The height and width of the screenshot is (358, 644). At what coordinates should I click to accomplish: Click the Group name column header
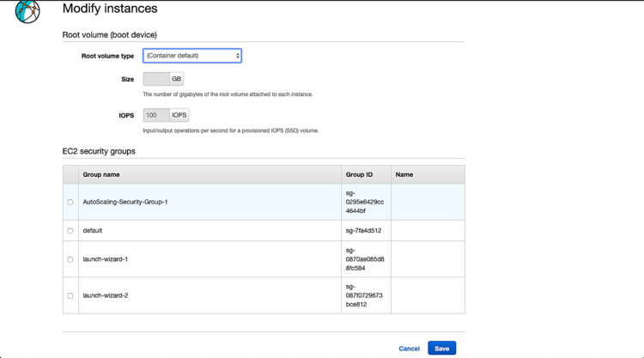point(101,174)
